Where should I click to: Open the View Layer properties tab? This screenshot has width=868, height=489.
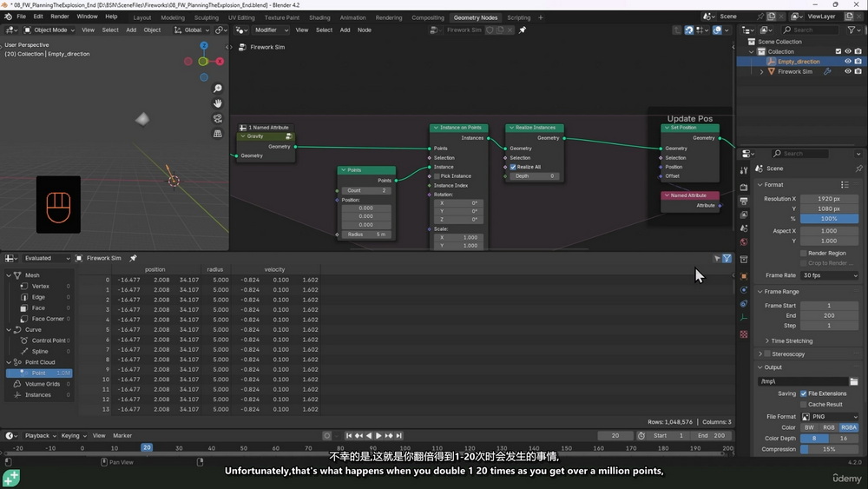744,215
